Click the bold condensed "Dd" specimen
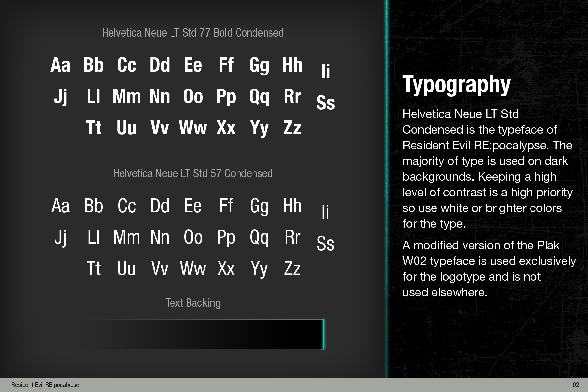 pyautogui.click(x=160, y=65)
